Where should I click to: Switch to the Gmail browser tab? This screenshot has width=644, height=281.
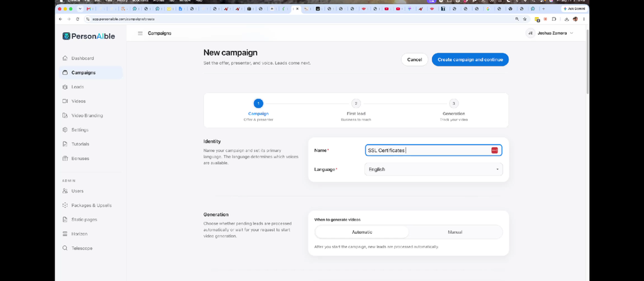89,9
